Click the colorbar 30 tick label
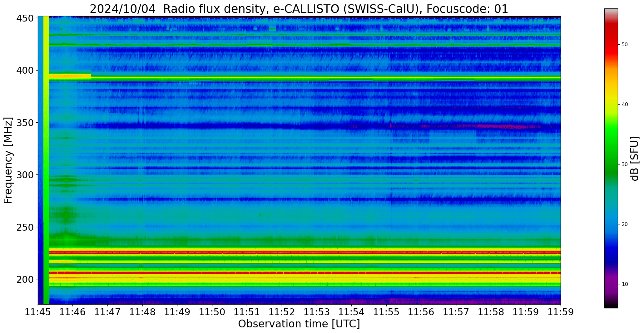644x333 pixels. click(x=625, y=164)
